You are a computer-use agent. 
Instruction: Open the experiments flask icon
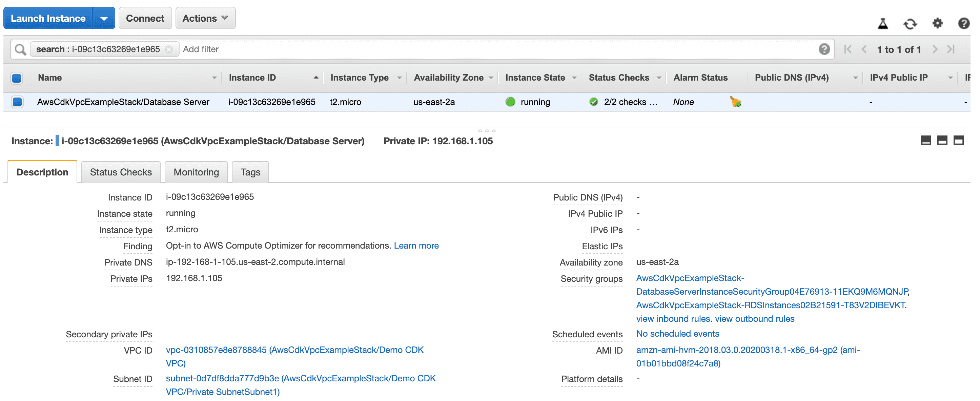[x=883, y=24]
